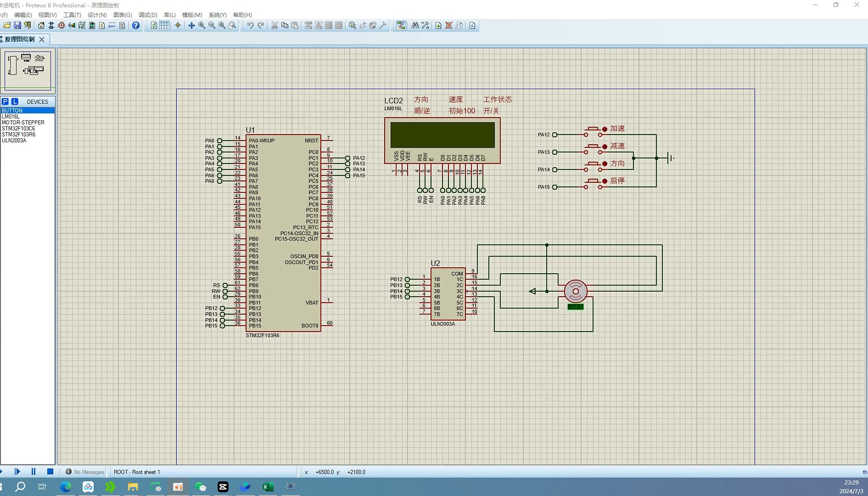
Task: Toggle the false origin crosshair icon
Action: pyautogui.click(x=178, y=25)
